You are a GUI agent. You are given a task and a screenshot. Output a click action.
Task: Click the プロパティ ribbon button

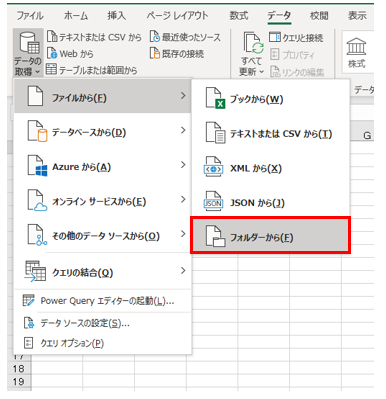[x=292, y=54]
